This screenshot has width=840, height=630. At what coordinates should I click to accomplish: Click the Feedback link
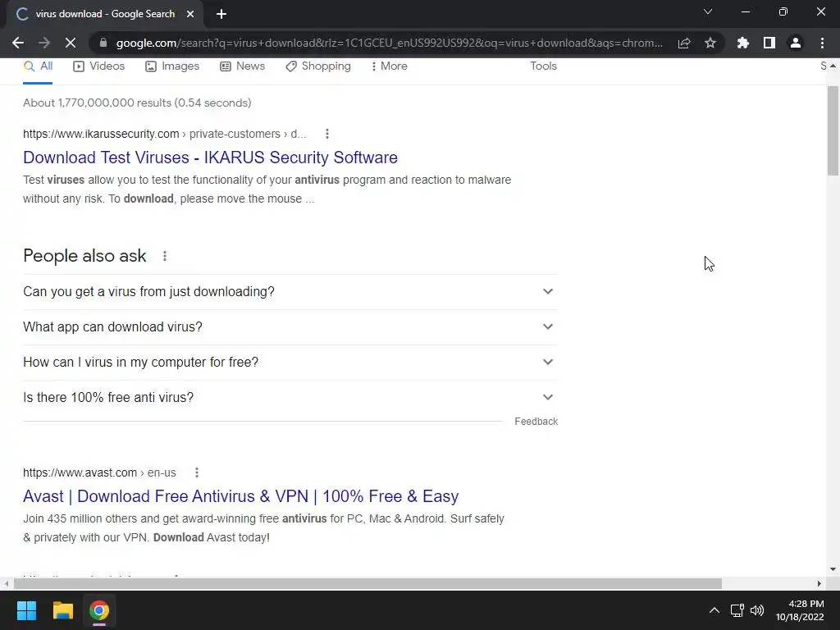pyautogui.click(x=536, y=422)
